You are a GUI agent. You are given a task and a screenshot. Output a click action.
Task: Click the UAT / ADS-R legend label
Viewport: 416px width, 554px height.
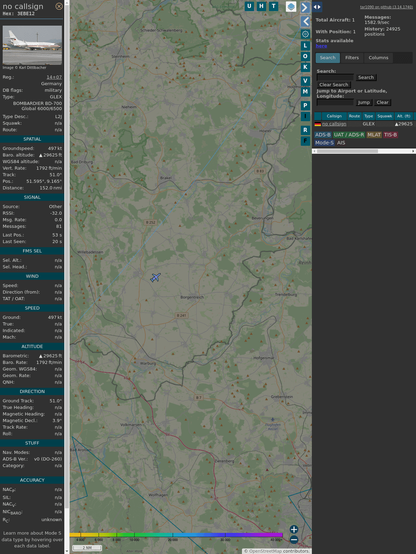pos(348,135)
